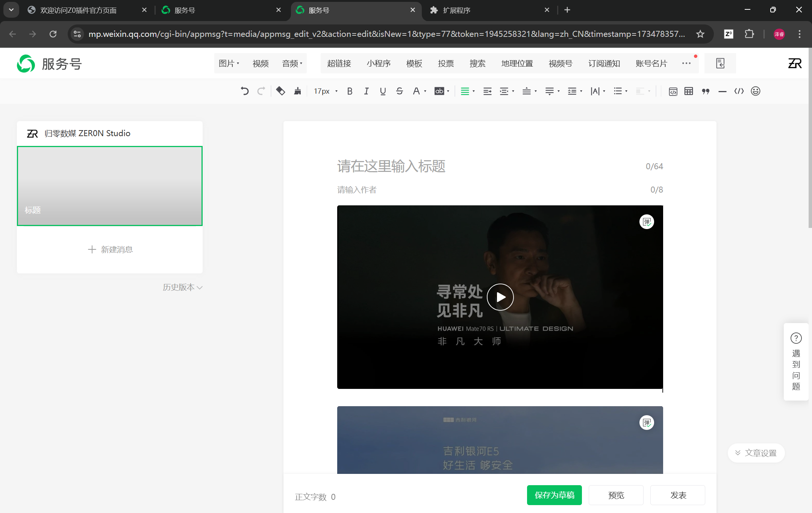Click the 发表 button
The width and height of the screenshot is (812, 513).
coord(677,495)
